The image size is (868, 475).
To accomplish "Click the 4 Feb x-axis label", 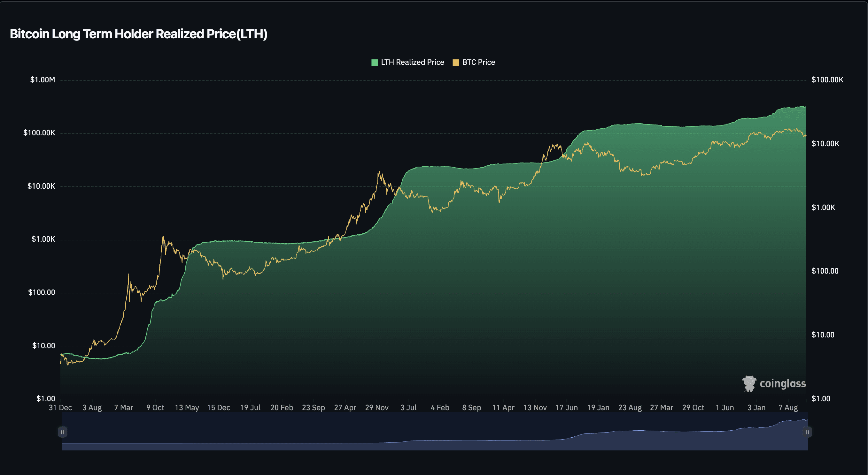I will (x=440, y=408).
